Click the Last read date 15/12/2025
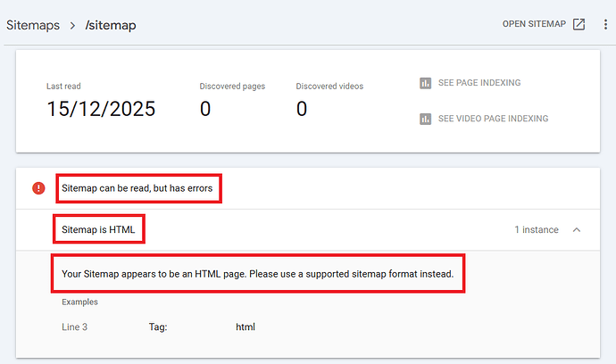The height and width of the screenshot is (364, 616). (x=101, y=109)
